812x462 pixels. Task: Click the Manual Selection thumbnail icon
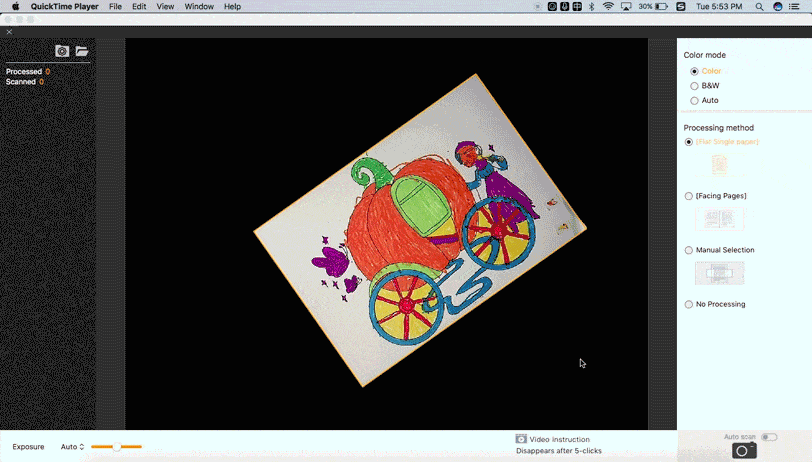coord(719,272)
